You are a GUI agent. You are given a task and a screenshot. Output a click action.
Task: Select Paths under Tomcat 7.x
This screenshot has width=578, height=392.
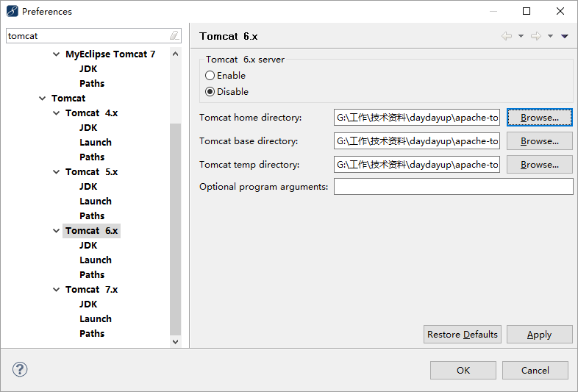[92, 333]
